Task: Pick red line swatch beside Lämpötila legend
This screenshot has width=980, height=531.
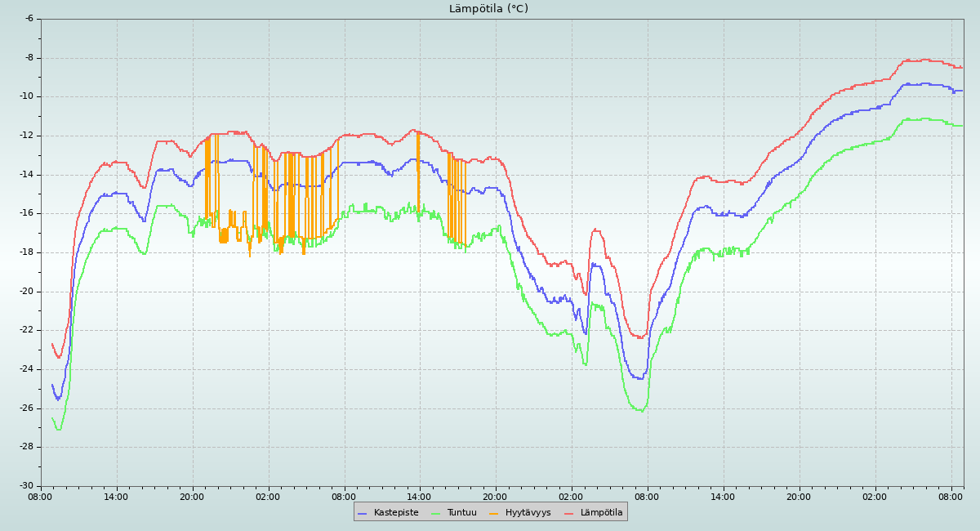Action: coord(569,513)
